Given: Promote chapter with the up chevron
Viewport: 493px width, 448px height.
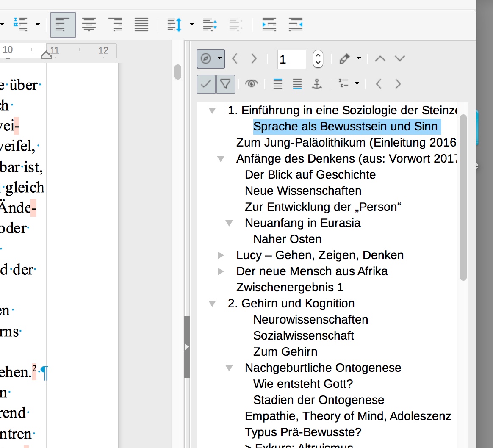Looking at the screenshot, I should tap(380, 58).
